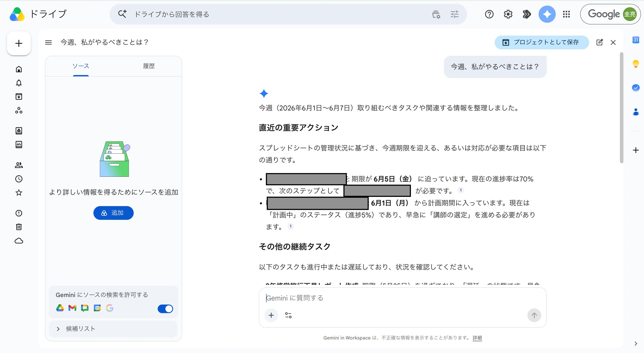Open Google Calendar in the side panel
This screenshot has width=644, height=353.
pos(636,40)
